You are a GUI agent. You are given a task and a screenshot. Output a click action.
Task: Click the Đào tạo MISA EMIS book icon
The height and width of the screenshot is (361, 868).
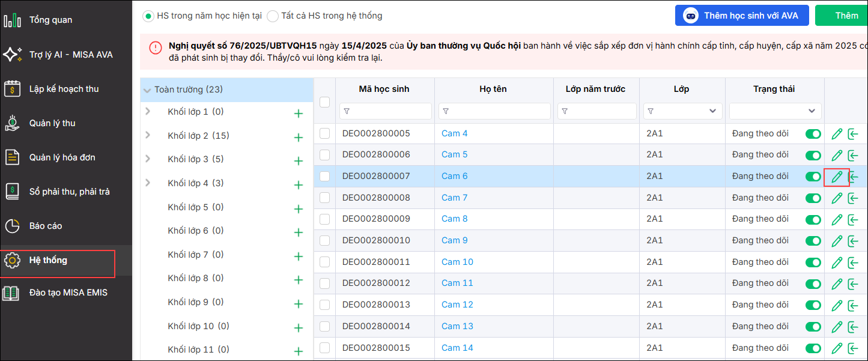[x=11, y=293]
